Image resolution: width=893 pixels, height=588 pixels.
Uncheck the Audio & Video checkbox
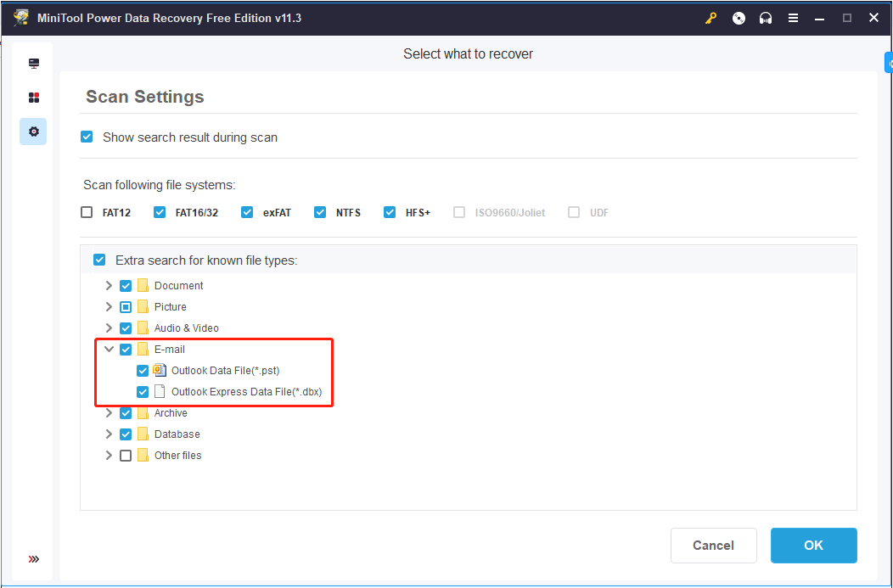click(x=126, y=328)
